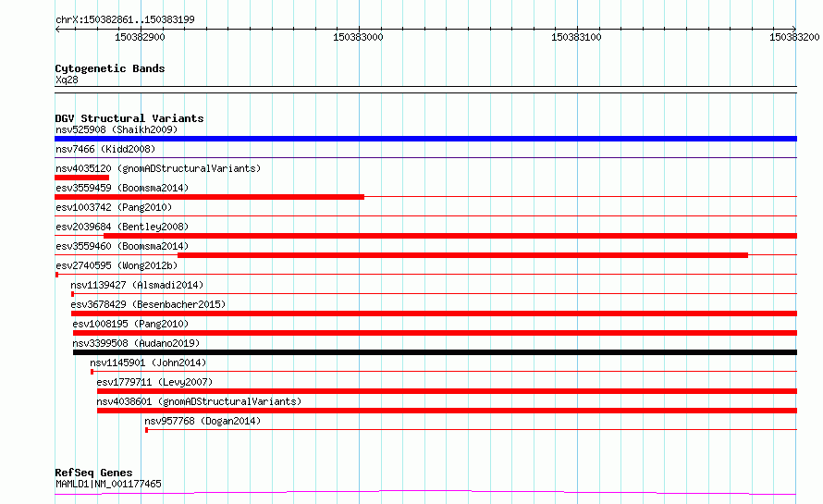Screen dimensions: 823x504
Task: Click ruler position 150383100
Action: [577, 37]
